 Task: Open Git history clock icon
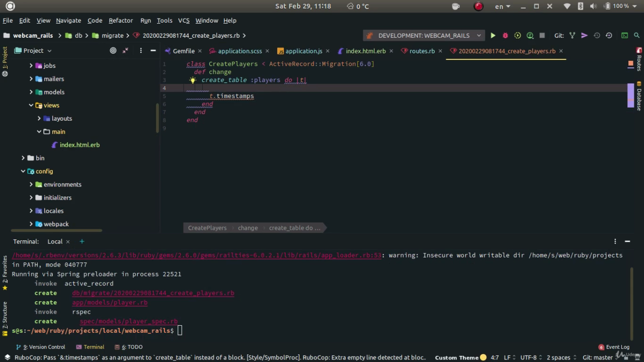(x=597, y=36)
